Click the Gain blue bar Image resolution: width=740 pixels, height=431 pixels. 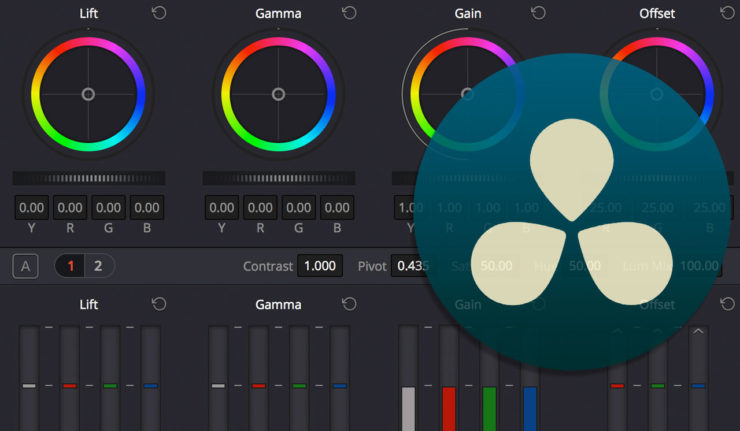click(530, 409)
